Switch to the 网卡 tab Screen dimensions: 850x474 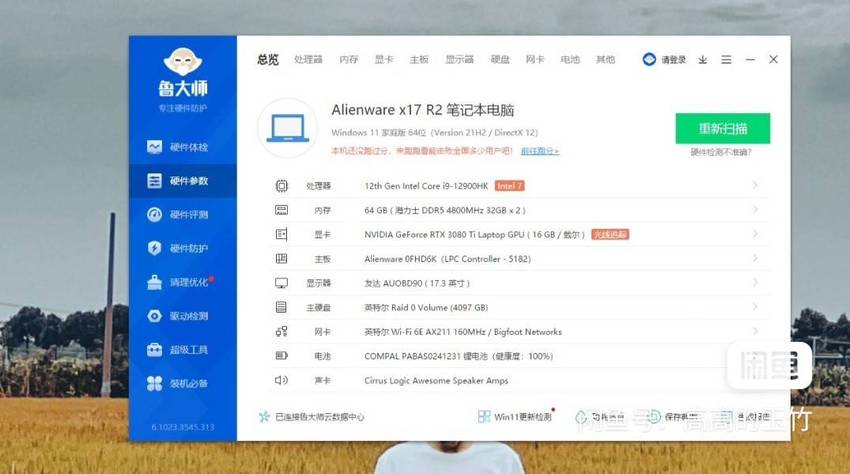click(x=535, y=60)
